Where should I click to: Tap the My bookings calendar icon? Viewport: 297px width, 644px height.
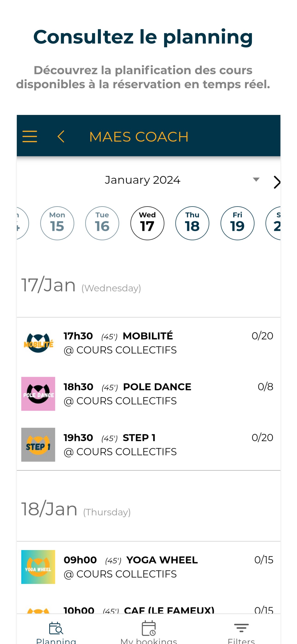click(149, 628)
